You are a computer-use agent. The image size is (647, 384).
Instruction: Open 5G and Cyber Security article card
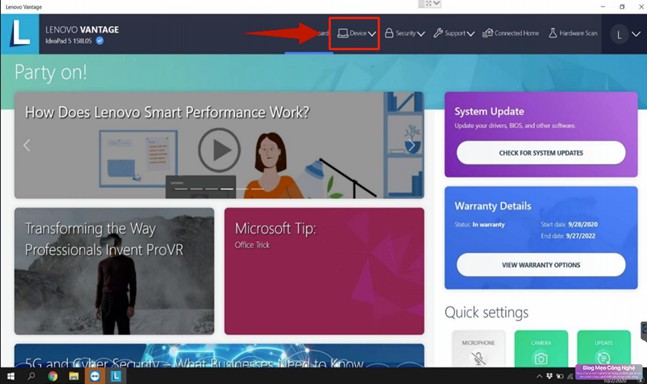point(219,356)
